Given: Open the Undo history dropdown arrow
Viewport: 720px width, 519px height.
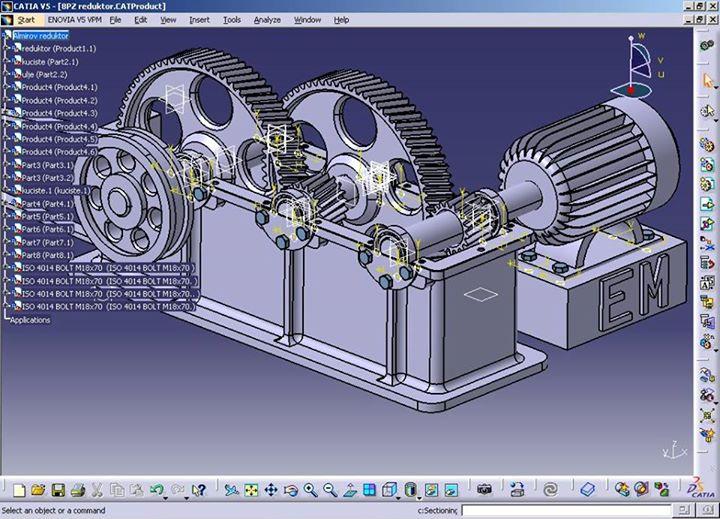Looking at the screenshot, I should 165,498.
